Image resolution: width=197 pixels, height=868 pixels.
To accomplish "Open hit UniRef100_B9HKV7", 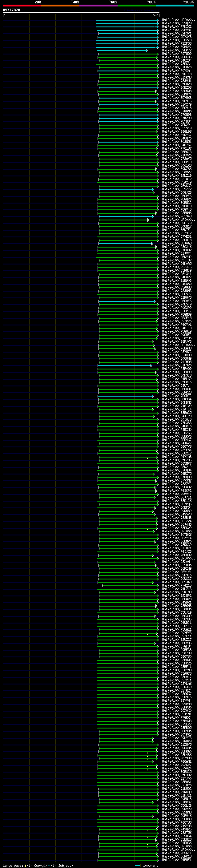I will (177, 47).
